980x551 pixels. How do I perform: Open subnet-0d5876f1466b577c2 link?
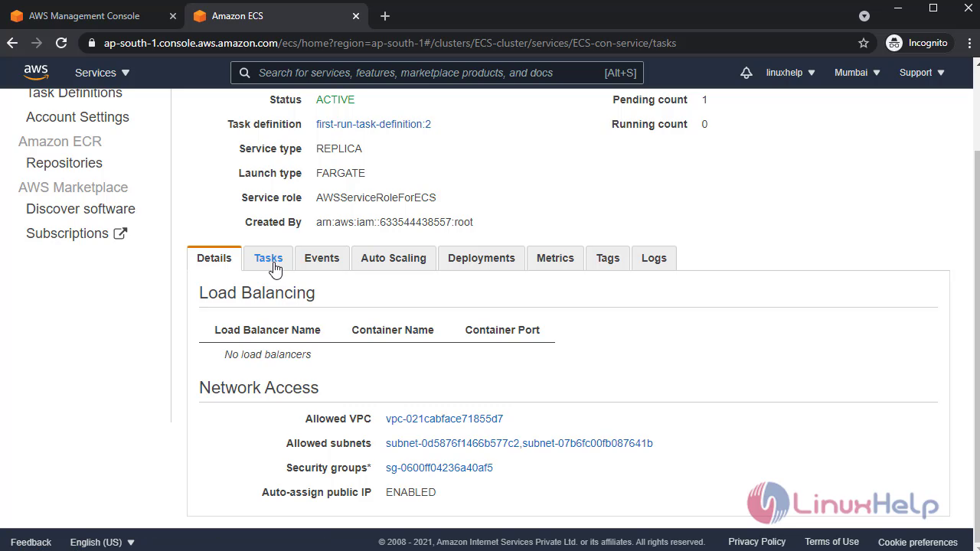[452, 443]
